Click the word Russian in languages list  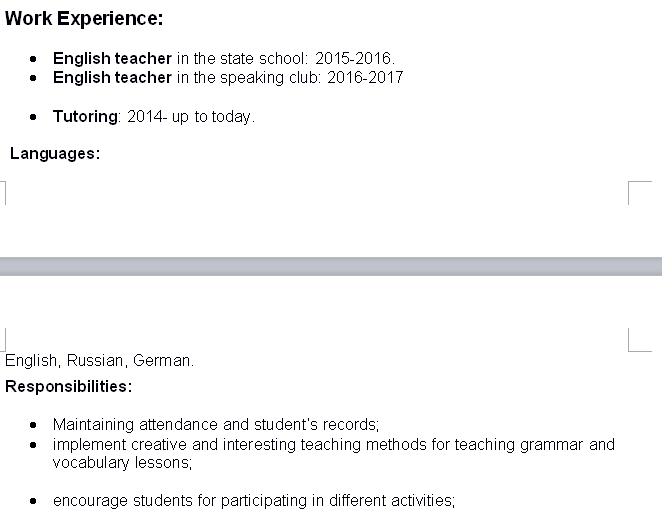(x=95, y=361)
